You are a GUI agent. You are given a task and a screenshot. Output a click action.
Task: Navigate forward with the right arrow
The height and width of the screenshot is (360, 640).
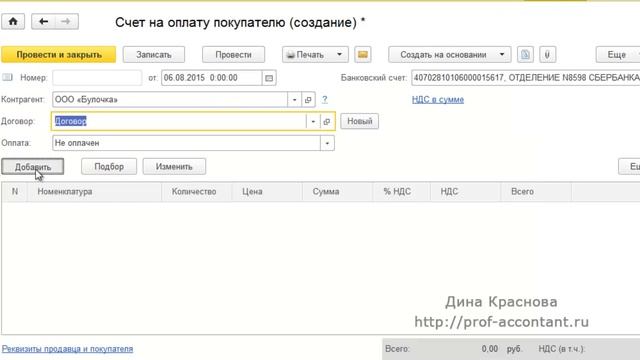pos(66,22)
